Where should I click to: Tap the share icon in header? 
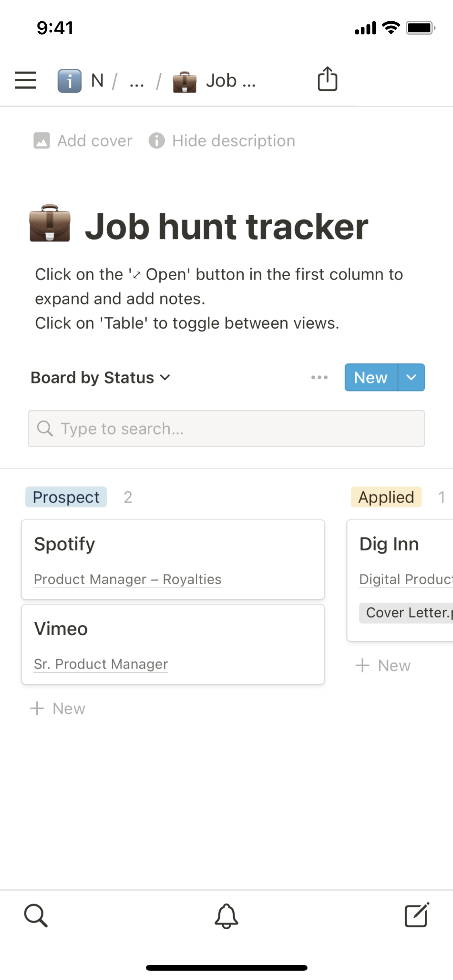tap(327, 79)
